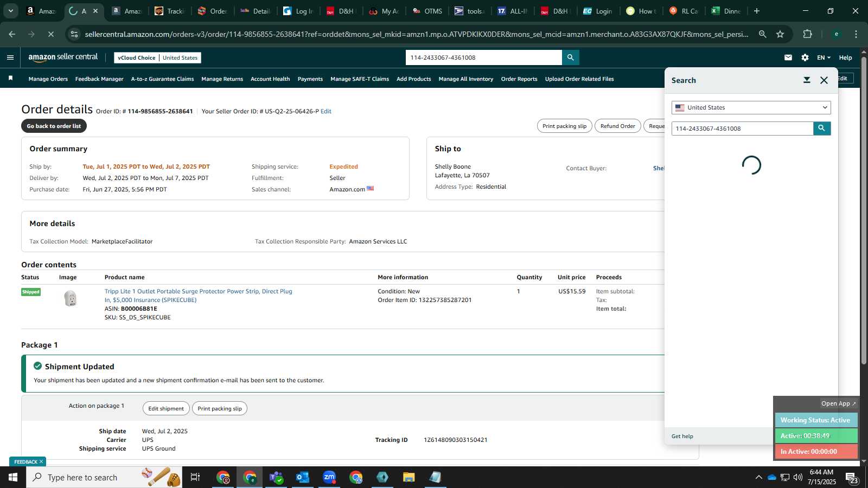Click Open App in status widget
Viewport: 868px width, 488px height.
coord(838,403)
